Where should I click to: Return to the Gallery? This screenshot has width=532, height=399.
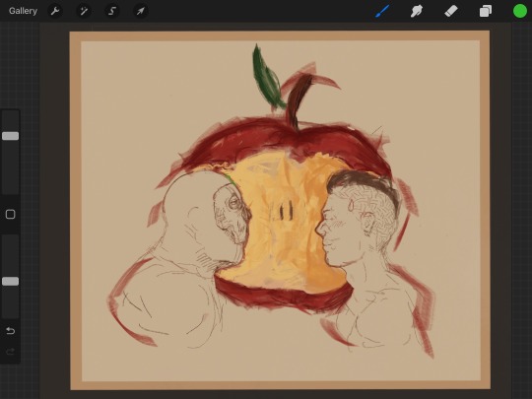coord(23,11)
